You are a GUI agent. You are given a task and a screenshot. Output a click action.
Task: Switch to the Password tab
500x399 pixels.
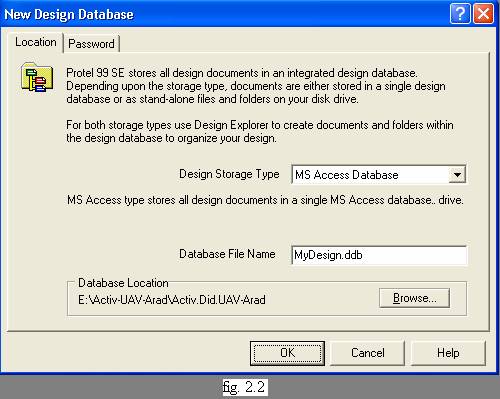click(x=91, y=44)
